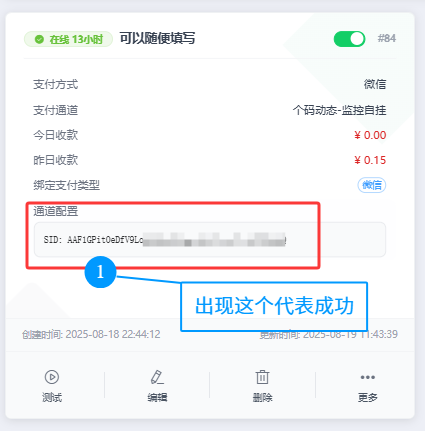Image resolution: width=425 pixels, height=431 pixels.
Task: Click the 在线 13小时 status badge
Action: 68,39
